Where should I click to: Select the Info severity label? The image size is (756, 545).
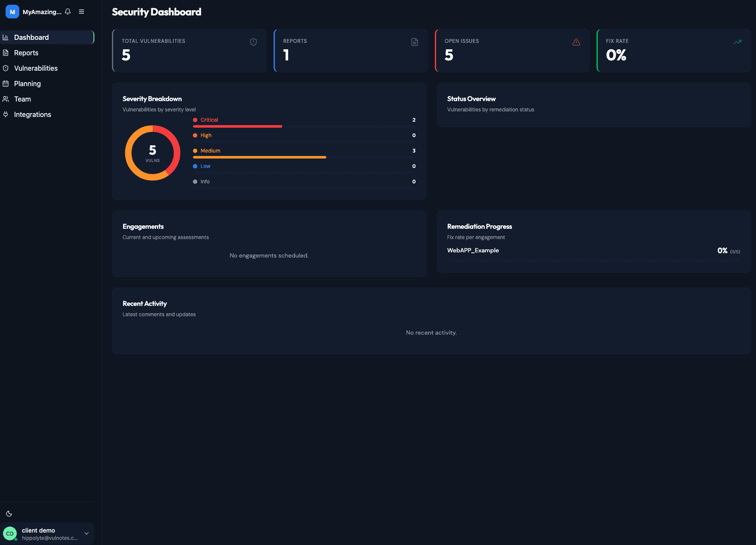pyautogui.click(x=205, y=182)
